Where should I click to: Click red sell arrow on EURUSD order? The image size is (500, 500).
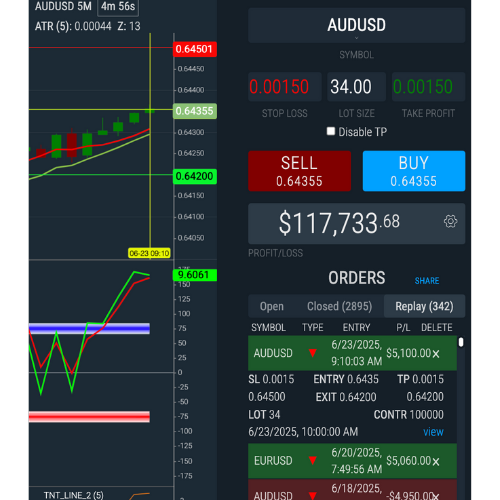312,461
